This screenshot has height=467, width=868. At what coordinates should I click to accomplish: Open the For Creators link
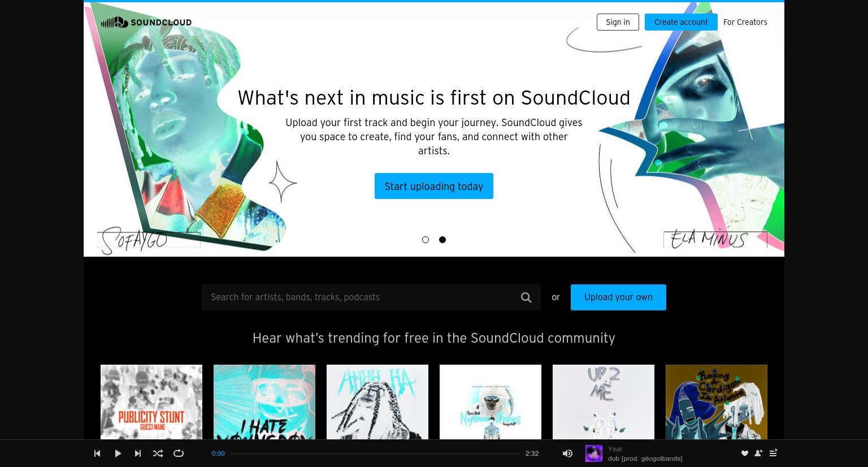[745, 22]
